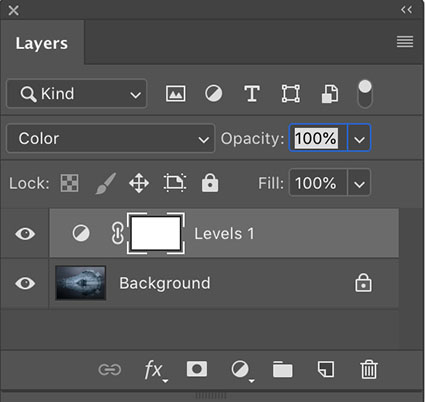Hide the Background layer eye icon

[x=25, y=283]
